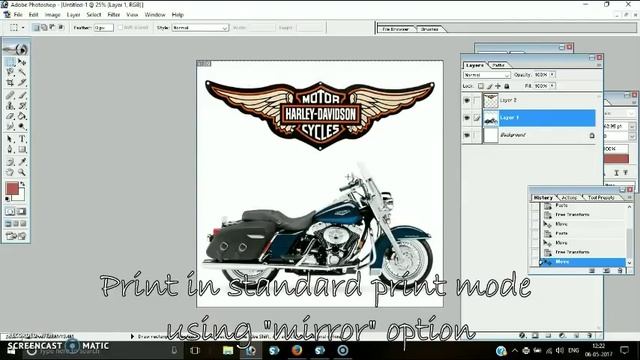Switch to Paths tab

click(499, 65)
